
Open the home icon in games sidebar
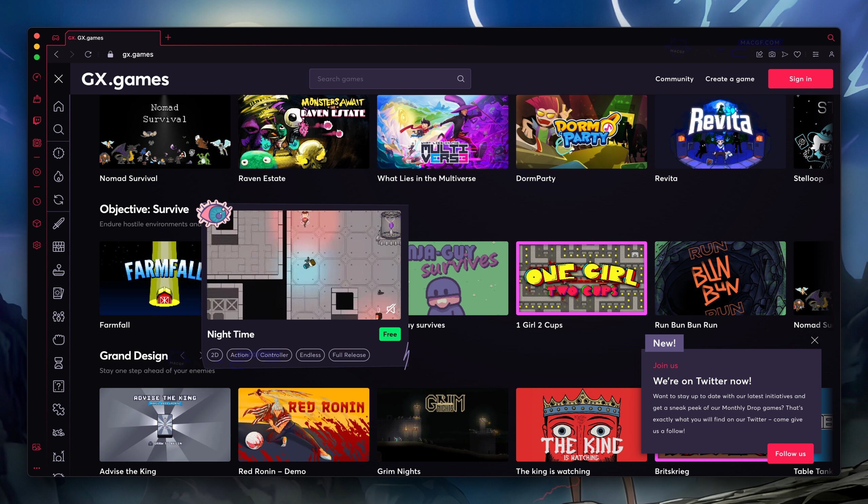[x=59, y=106]
